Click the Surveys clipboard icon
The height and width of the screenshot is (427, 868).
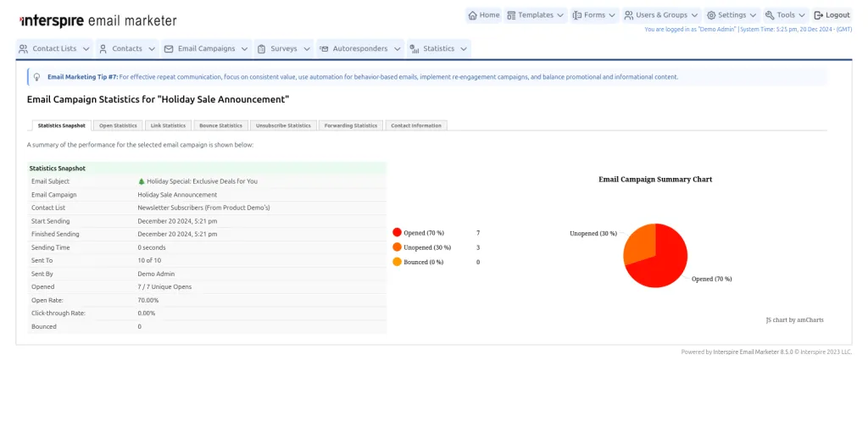[262, 48]
